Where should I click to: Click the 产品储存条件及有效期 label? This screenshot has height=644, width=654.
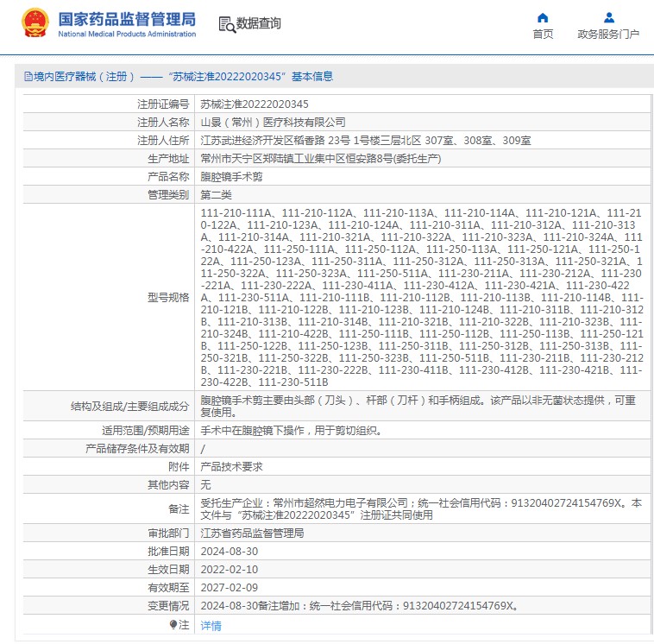point(137,449)
